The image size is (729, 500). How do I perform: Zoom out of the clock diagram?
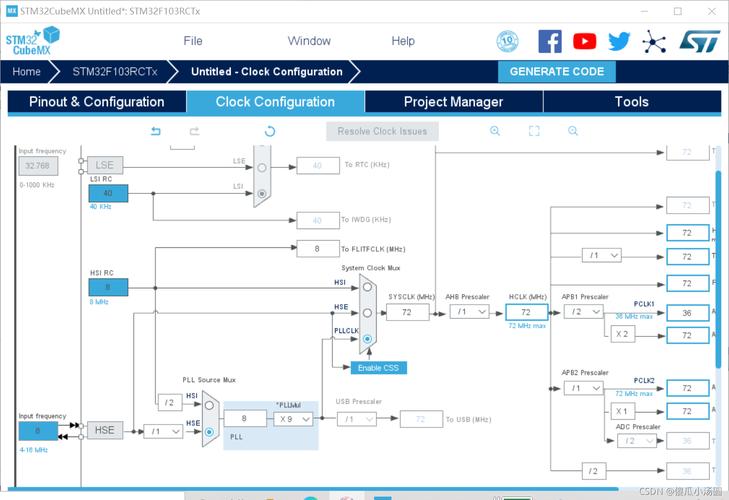click(573, 131)
